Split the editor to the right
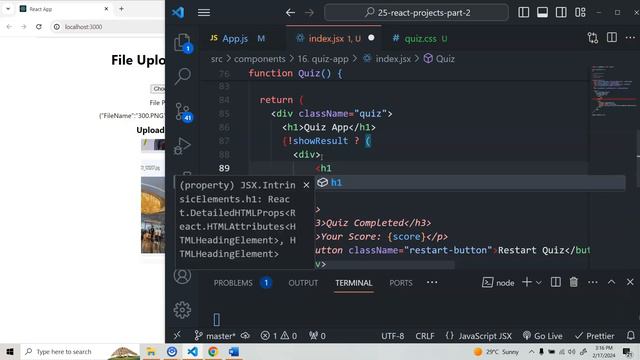Image resolution: width=640 pixels, height=360 pixels. click(x=612, y=38)
